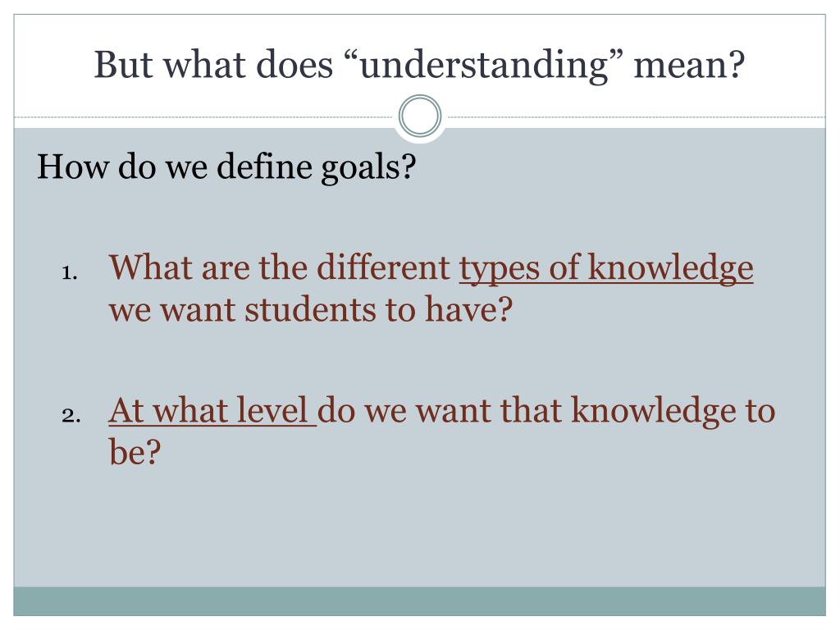
Task: Click the dotted divider left of the circle
Action: pyautogui.click(x=206, y=116)
